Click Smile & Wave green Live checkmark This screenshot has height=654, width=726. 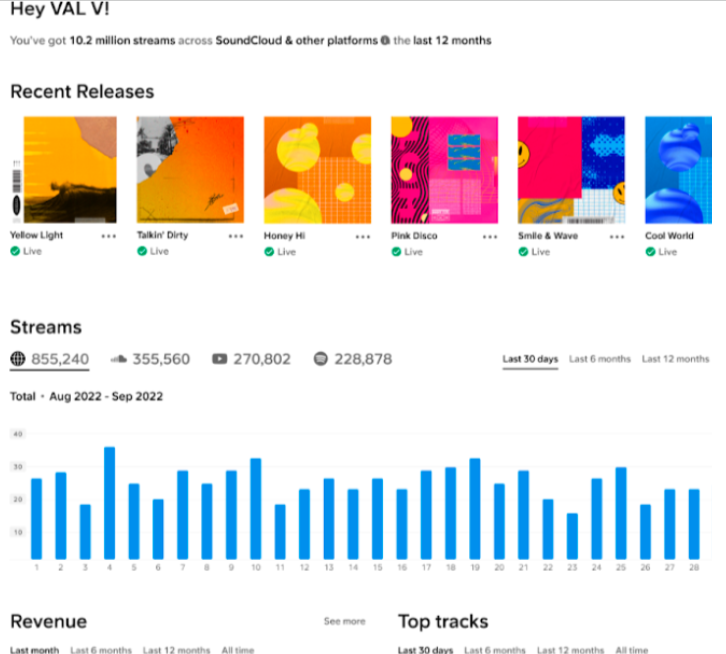(523, 252)
